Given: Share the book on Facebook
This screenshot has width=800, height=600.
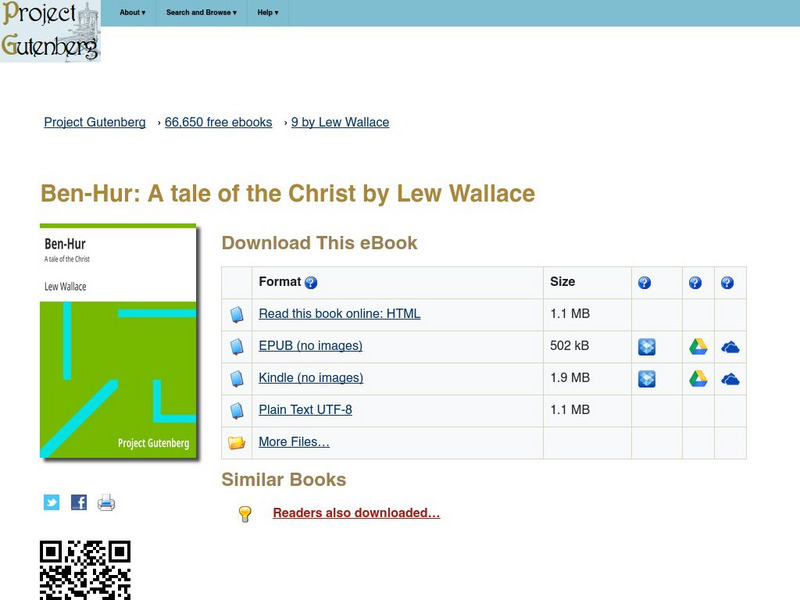Looking at the screenshot, I should pyautogui.click(x=77, y=502).
